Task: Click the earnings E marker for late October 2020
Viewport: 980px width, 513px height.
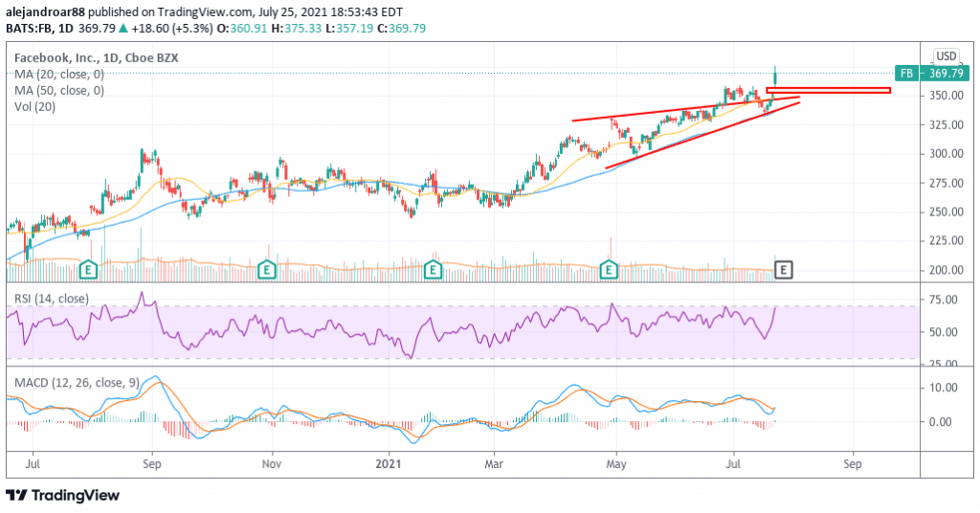Action: coord(267,270)
